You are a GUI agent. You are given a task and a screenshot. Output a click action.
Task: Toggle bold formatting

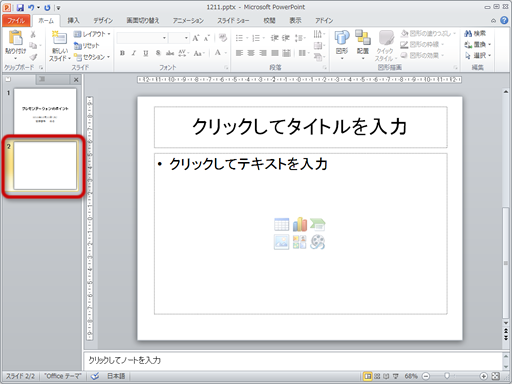122,53
